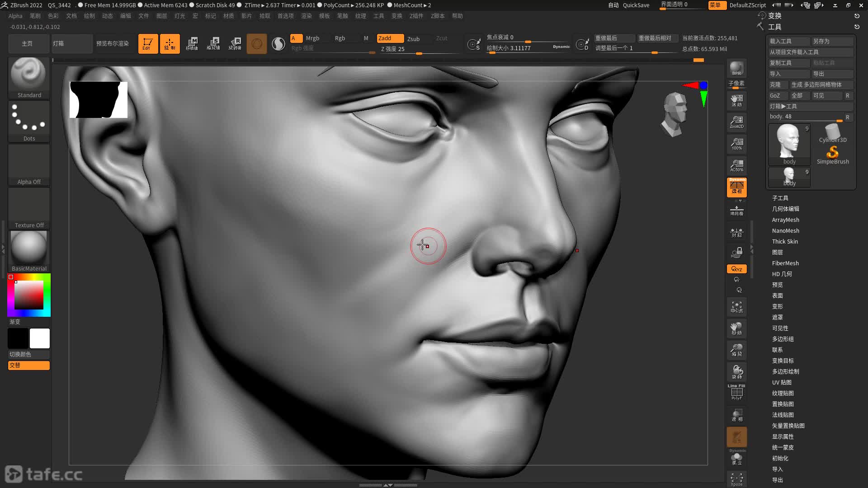Expand the ArrayMesh section
This screenshot has height=488, width=868.
pyautogui.click(x=786, y=220)
